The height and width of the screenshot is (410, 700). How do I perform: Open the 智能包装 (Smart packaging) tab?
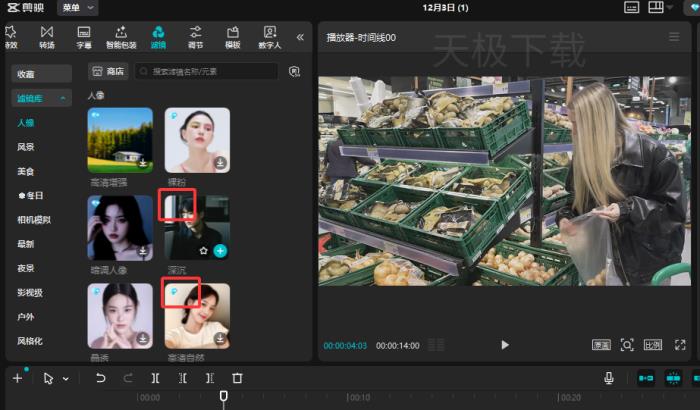[121, 37]
